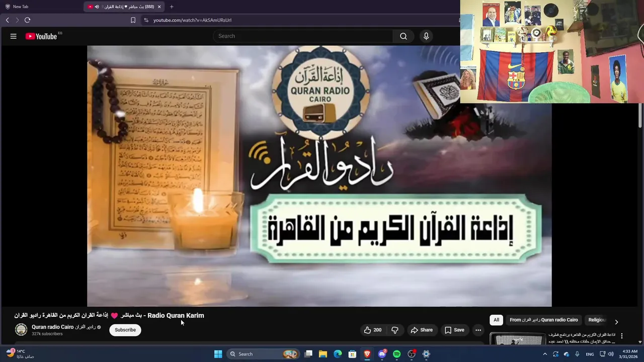Open the site settings icon in address bar

[x=146, y=20]
